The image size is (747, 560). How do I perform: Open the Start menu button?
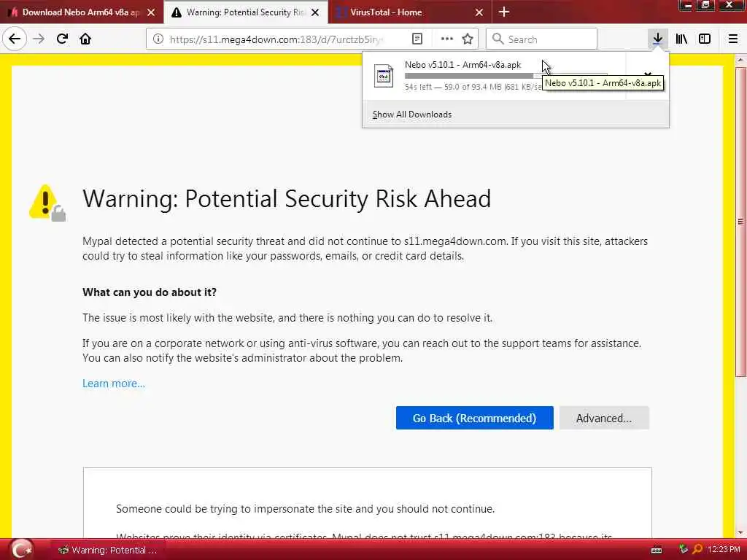[x=21, y=550]
